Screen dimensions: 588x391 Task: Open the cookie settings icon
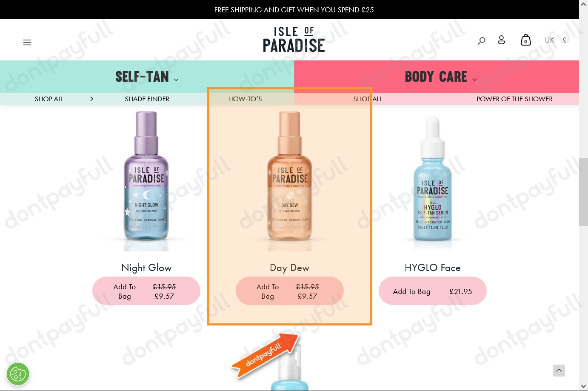pyautogui.click(x=18, y=374)
